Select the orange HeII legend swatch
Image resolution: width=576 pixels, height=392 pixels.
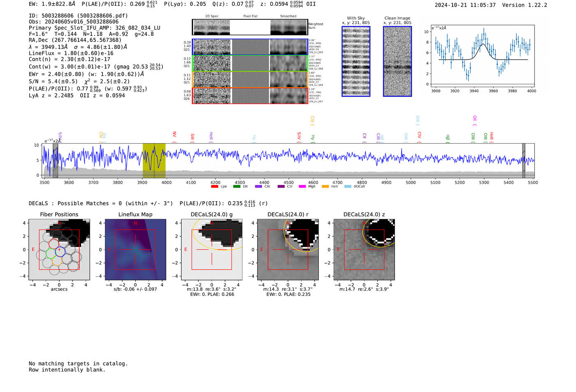[x=325, y=186]
